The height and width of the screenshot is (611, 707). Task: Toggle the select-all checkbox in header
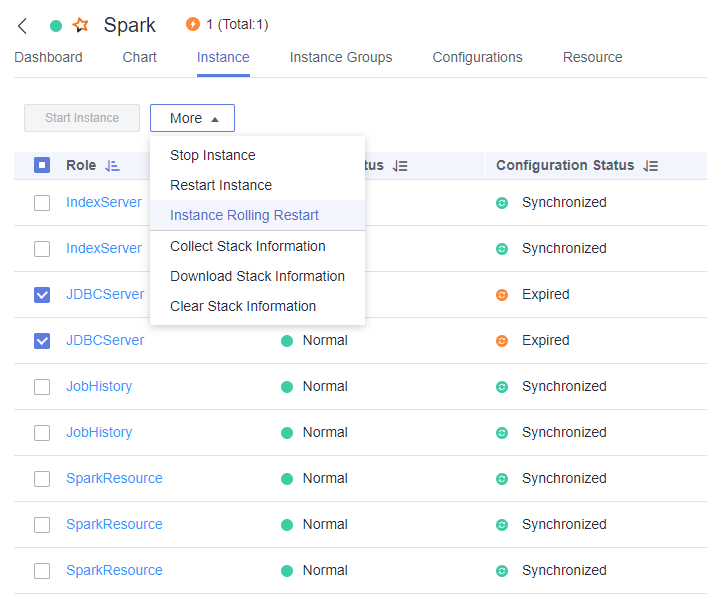[42, 165]
